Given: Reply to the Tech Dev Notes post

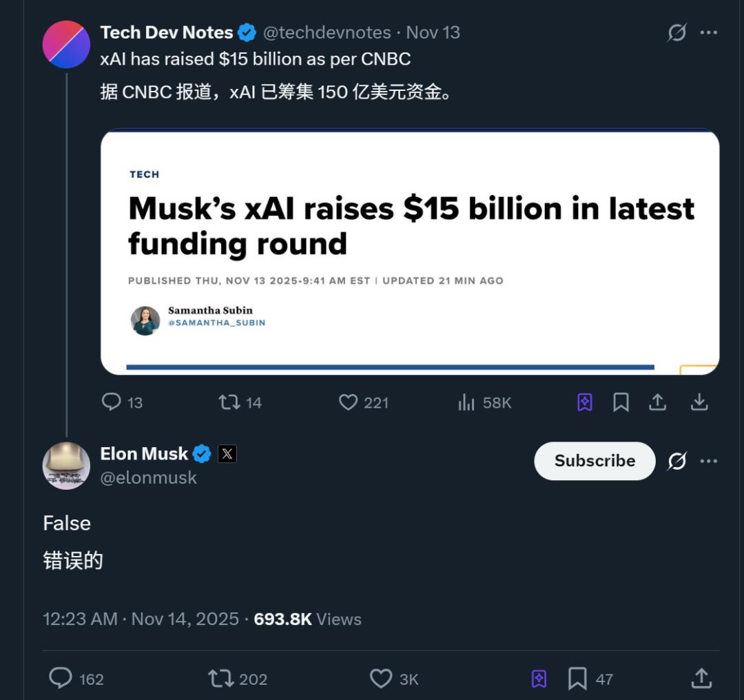Looking at the screenshot, I should pos(112,402).
